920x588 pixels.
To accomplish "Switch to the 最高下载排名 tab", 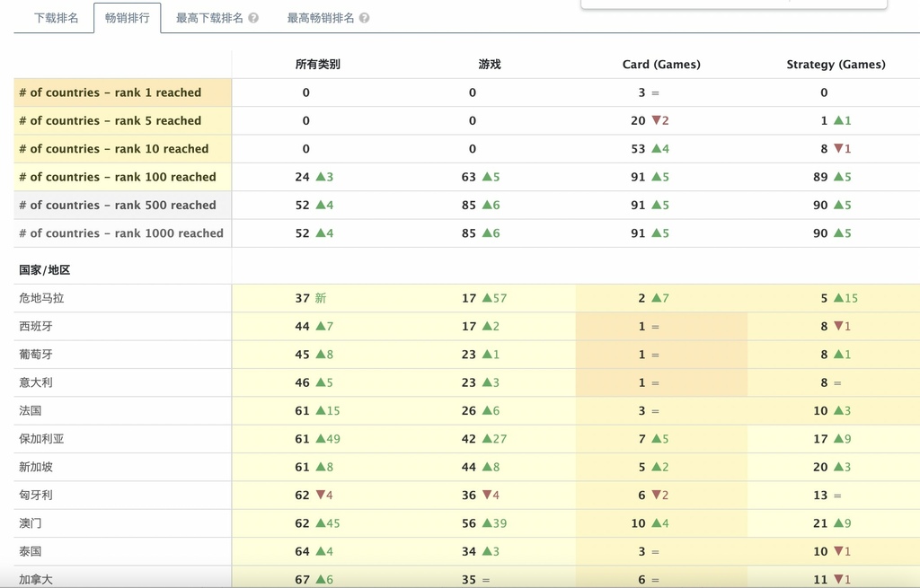I will [209, 18].
